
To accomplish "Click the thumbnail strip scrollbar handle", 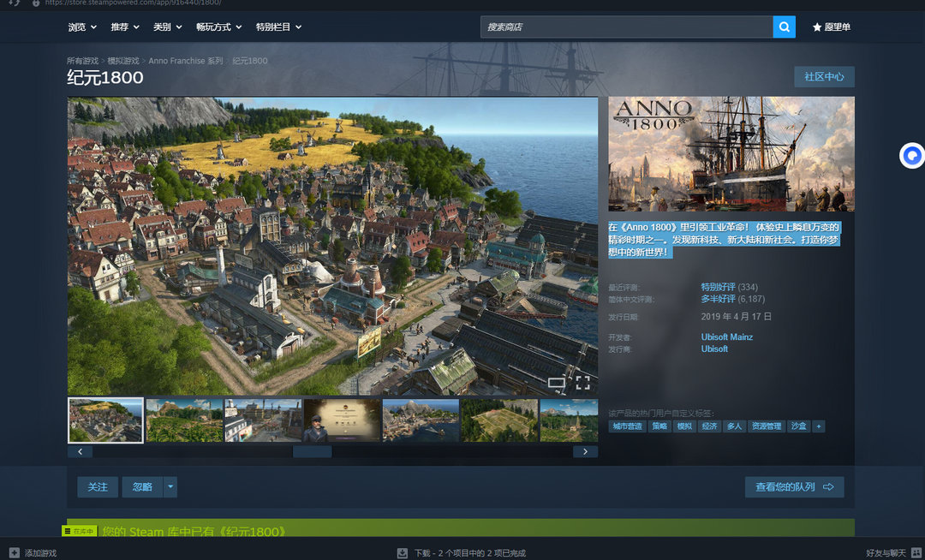I will (x=312, y=451).
